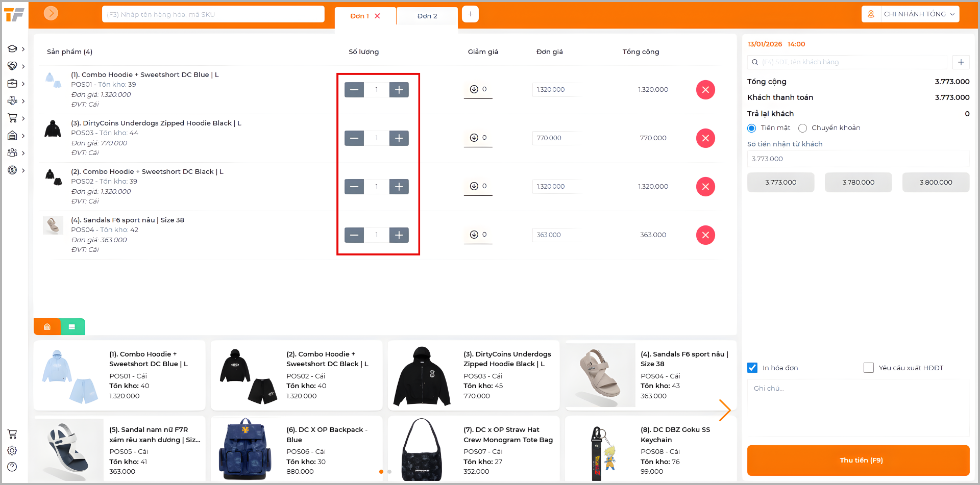Go to next product page arrow
This screenshot has height=485, width=980.
(x=724, y=410)
